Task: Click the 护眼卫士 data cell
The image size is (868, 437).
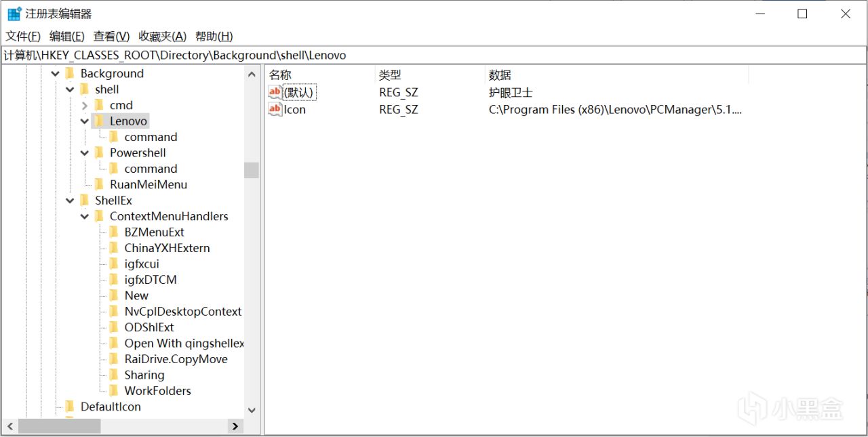Action: click(511, 92)
